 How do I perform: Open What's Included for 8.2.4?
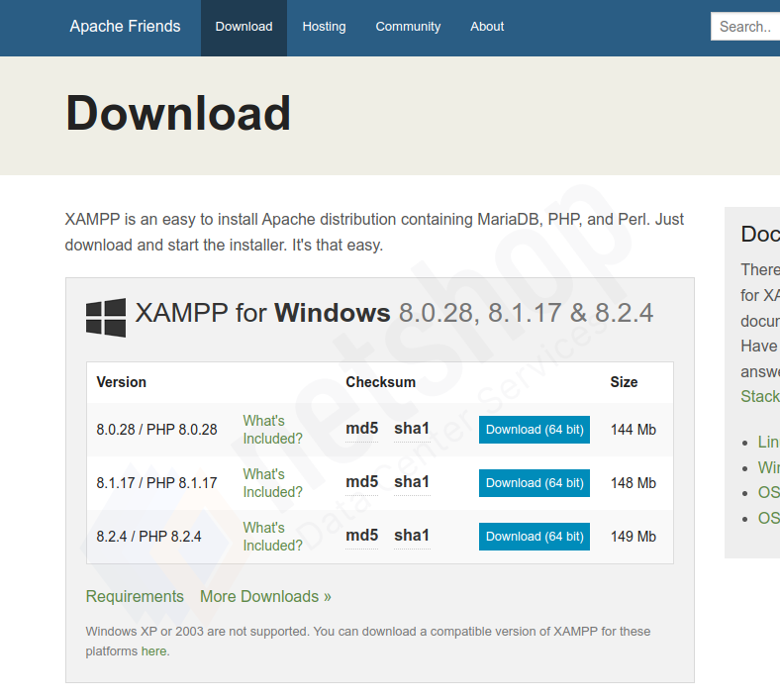[272, 537]
